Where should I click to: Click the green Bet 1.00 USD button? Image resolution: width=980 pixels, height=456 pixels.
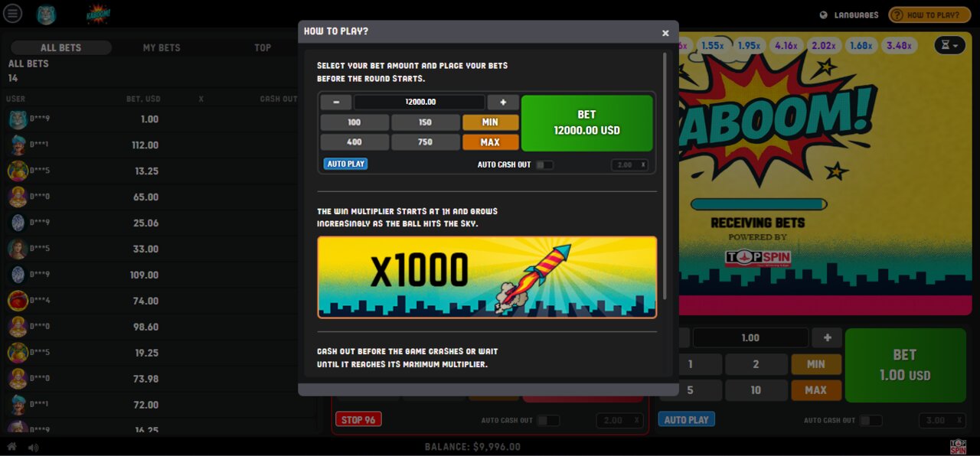(x=906, y=366)
